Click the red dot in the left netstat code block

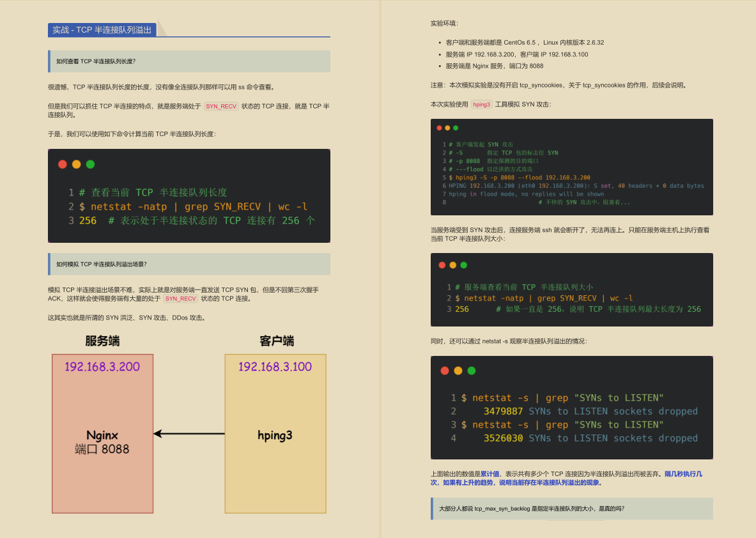tap(63, 164)
